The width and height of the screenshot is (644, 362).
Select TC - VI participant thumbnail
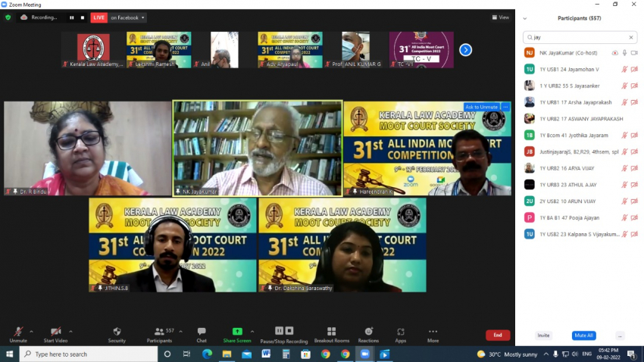coord(421,50)
